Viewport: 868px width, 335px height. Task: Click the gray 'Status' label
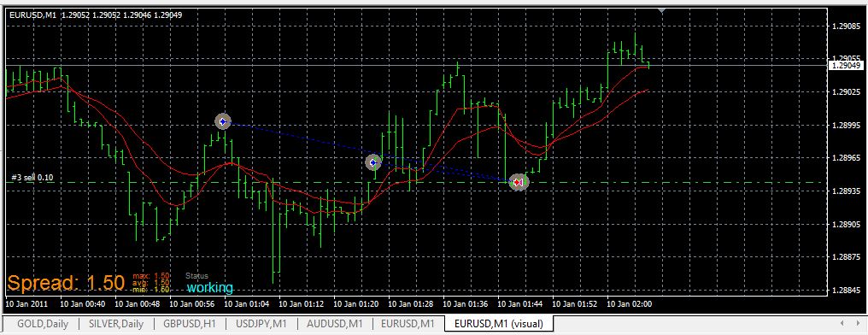197,275
